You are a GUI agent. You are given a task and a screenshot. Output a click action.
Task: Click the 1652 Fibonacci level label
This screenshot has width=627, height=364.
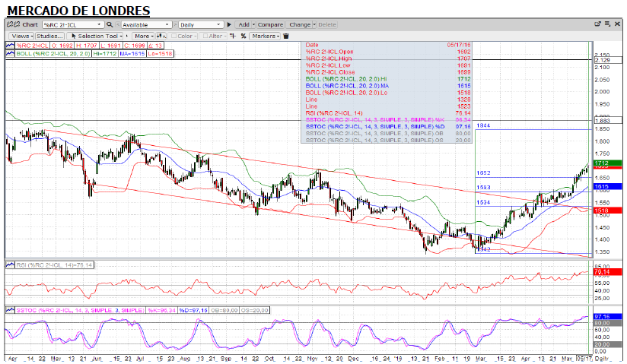483,173
